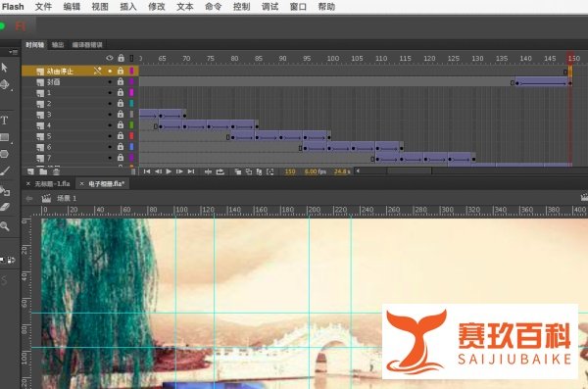The height and width of the screenshot is (389, 588).
Task: Click the New Folder icon below layers
Action: [x=43, y=171]
